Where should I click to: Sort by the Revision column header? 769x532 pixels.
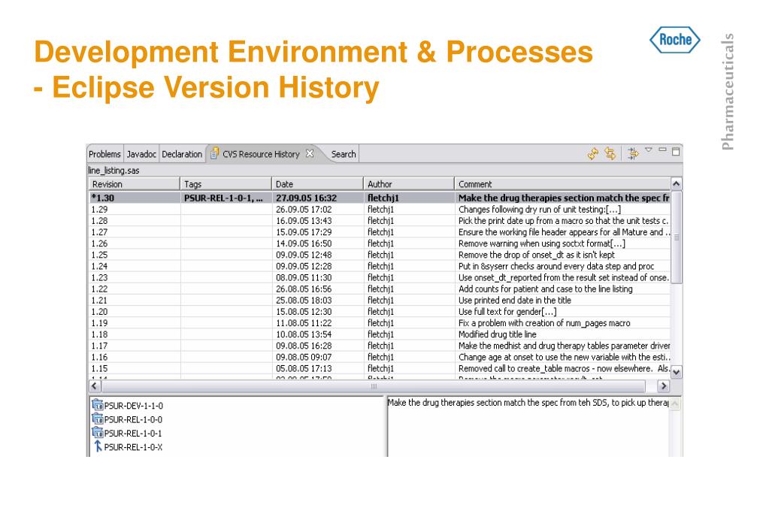[134, 184]
